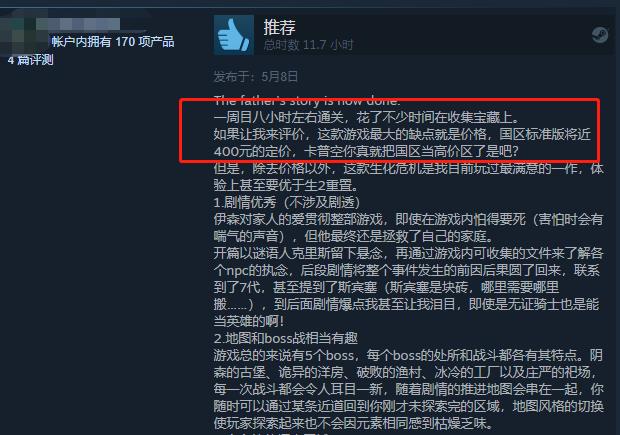Click the line ending '当英雄的啊！'
The width and height of the screenshot is (620, 435).
[249, 321]
